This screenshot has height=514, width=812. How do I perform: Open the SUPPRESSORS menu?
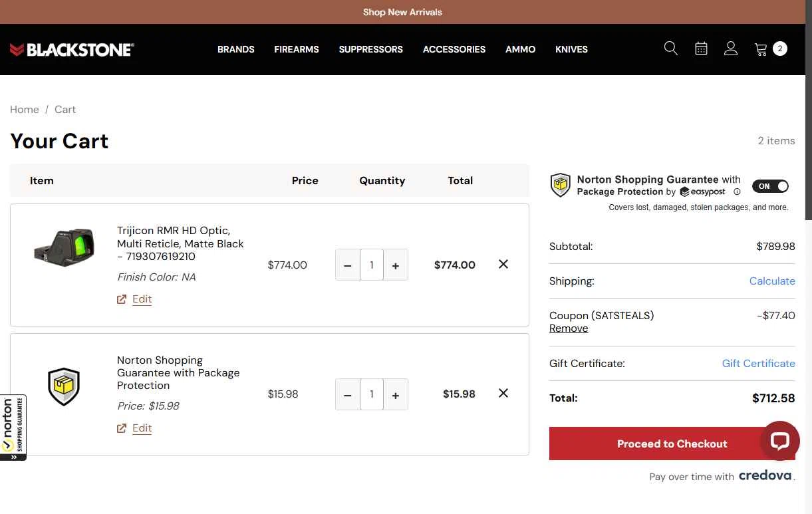point(371,49)
